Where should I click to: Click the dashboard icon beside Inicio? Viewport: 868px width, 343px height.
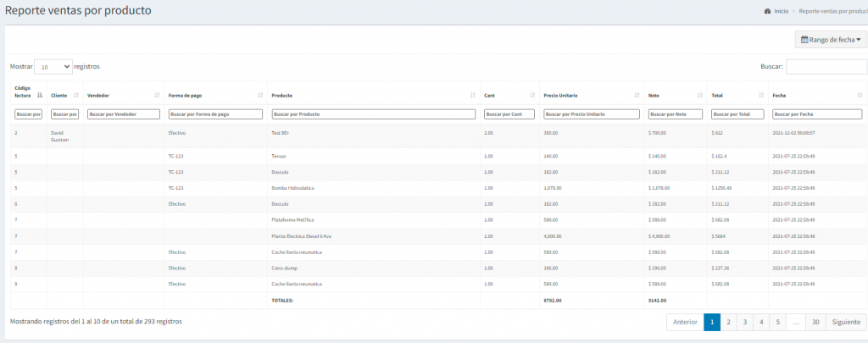767,12
